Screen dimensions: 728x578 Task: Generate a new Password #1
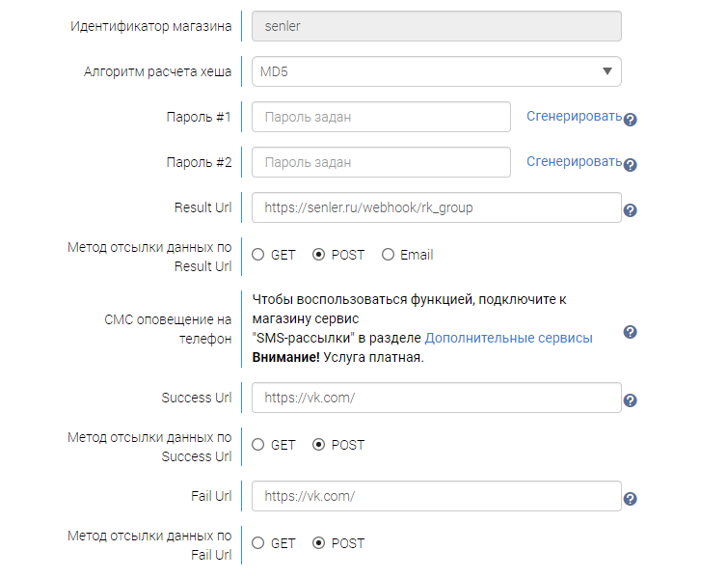click(x=574, y=116)
